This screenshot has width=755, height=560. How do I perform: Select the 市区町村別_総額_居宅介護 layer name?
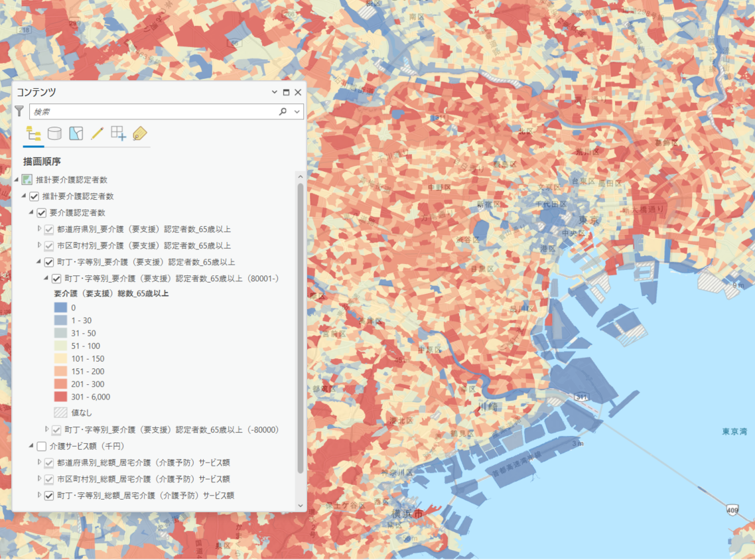143,479
